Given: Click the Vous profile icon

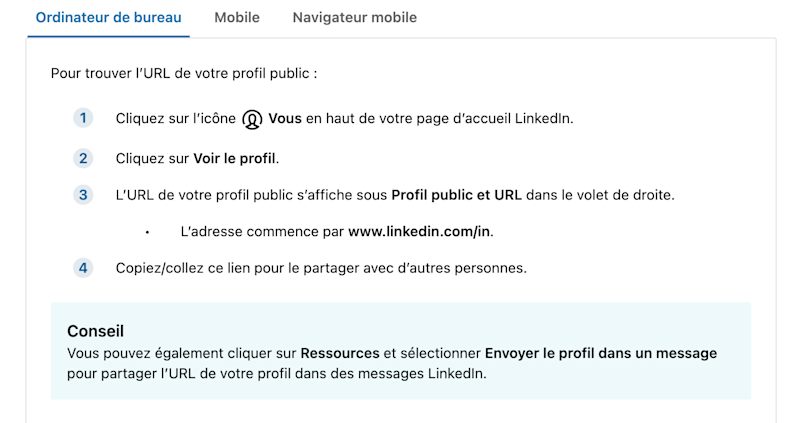Looking at the screenshot, I should pyautogui.click(x=252, y=119).
